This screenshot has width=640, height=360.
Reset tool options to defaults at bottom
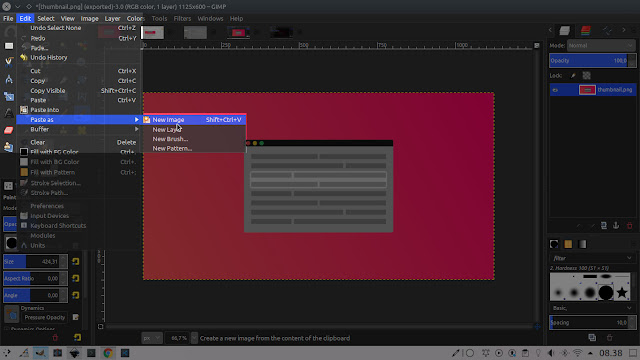[x=77, y=338]
